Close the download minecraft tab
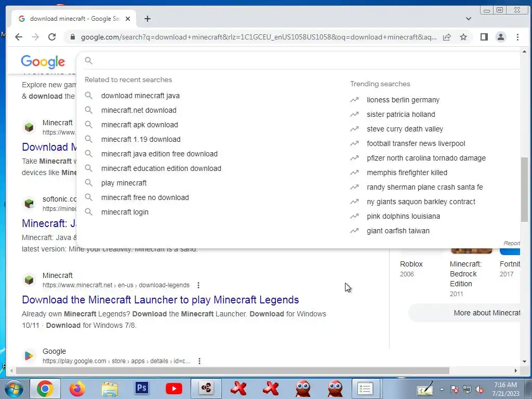Viewport: 532px width, 399px height. [x=128, y=19]
